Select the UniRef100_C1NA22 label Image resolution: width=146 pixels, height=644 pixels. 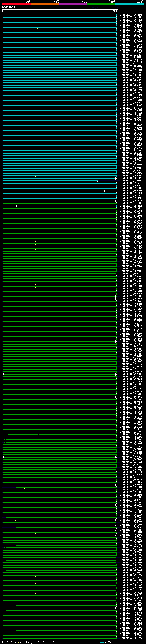pyautogui.click(x=131, y=261)
